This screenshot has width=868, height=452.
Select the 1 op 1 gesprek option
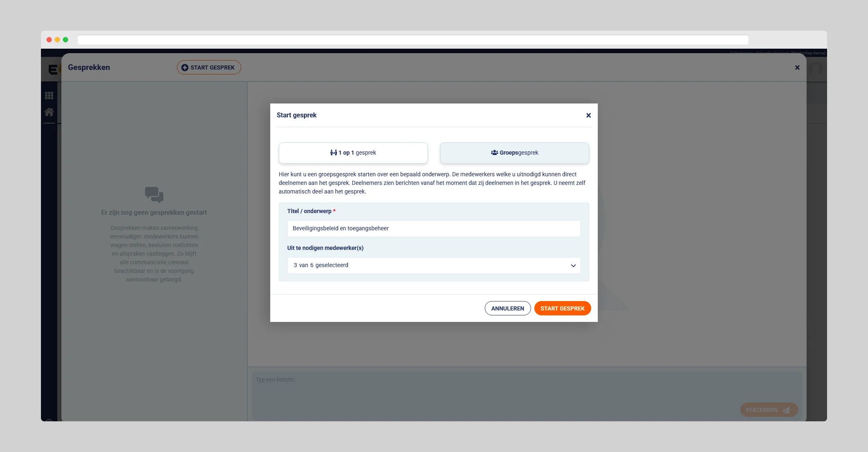[x=353, y=153]
